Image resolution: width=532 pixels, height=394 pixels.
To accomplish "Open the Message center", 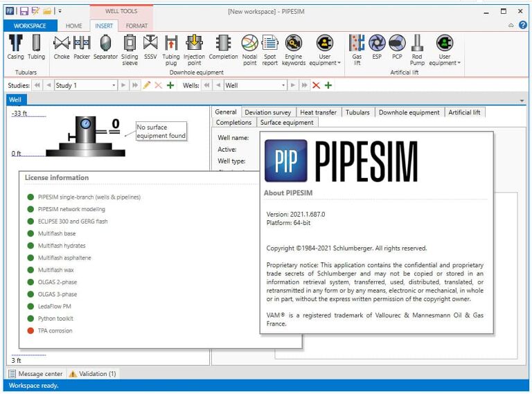I will (x=35, y=374).
